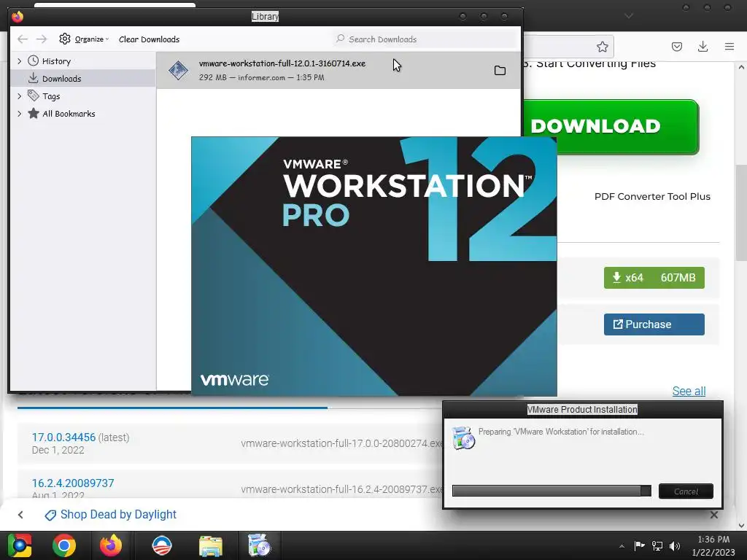This screenshot has height=560, width=747.
Task: Click the network tray icon
Action: click(657, 545)
